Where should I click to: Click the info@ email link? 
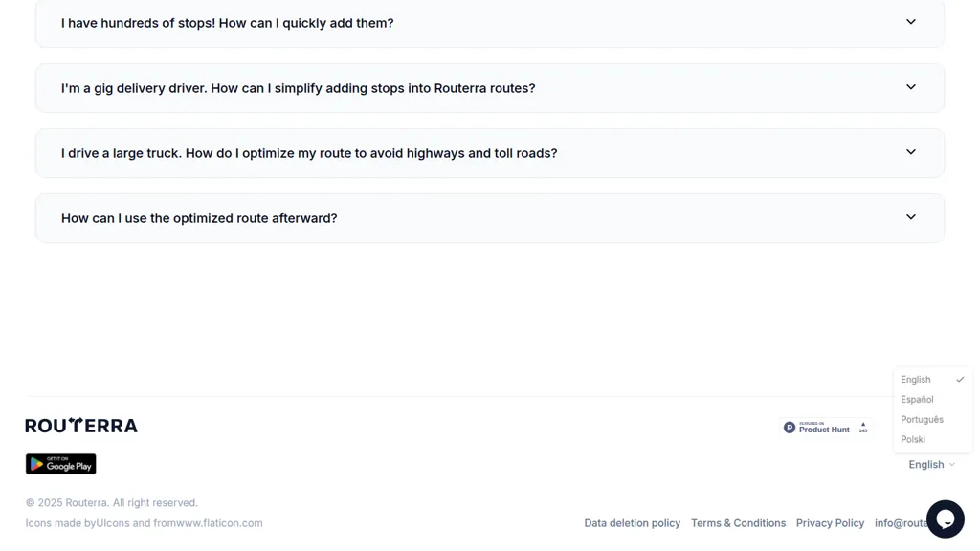tap(901, 523)
